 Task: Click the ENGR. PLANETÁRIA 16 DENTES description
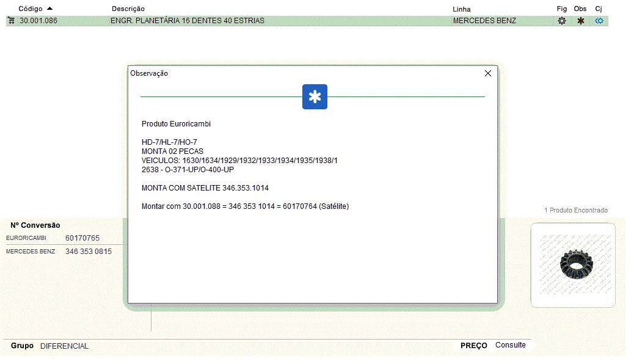[x=188, y=21]
